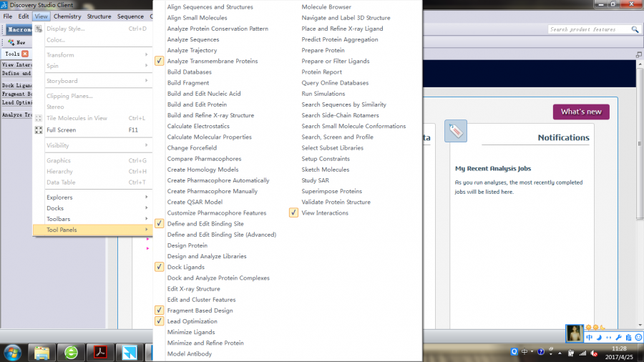Open the Structure menu
This screenshot has height=362, width=644.
coord(99,16)
